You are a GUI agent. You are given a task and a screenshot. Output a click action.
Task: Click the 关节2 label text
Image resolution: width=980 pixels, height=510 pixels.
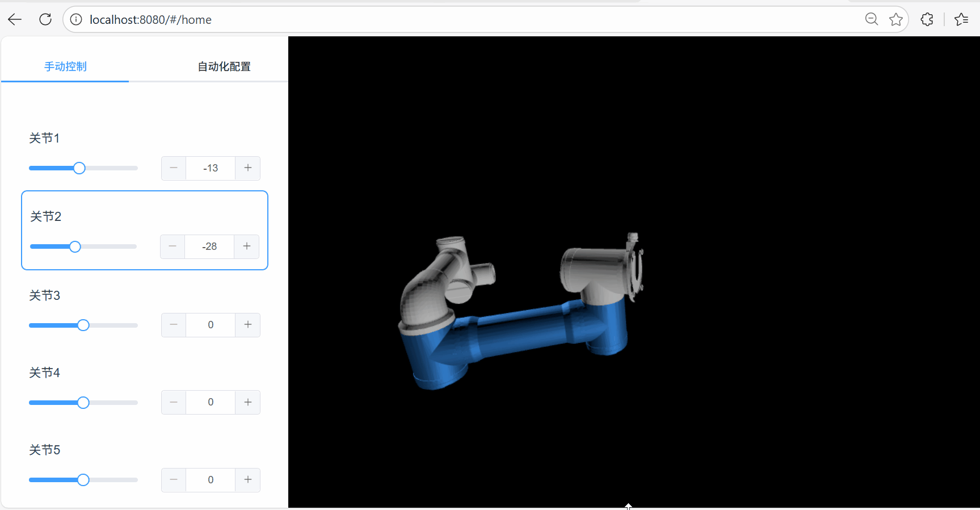(45, 216)
